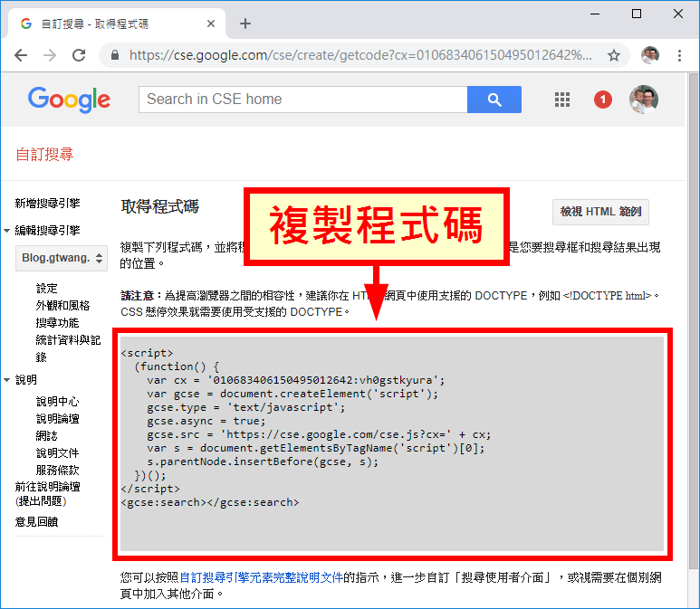
Task: Open the Google apps grid
Action: tap(562, 100)
